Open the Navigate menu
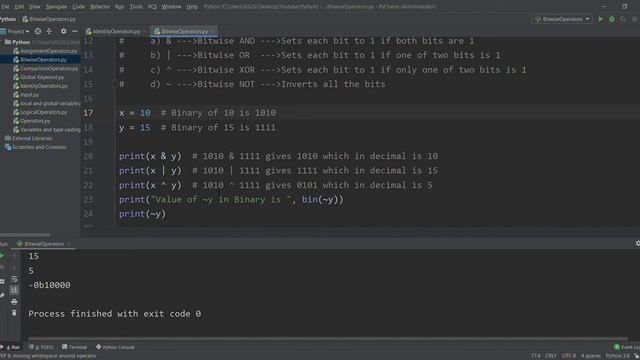This screenshot has height=360, width=640. [x=56, y=7]
